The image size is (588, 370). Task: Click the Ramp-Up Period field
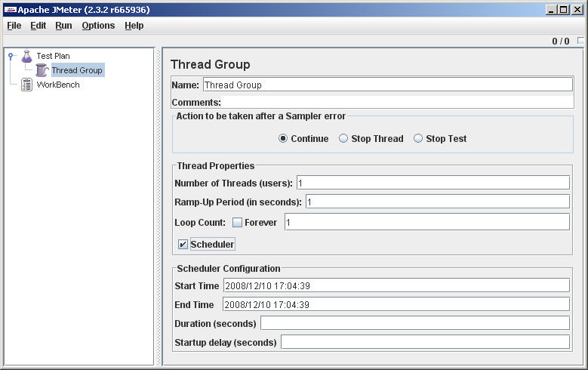point(438,202)
